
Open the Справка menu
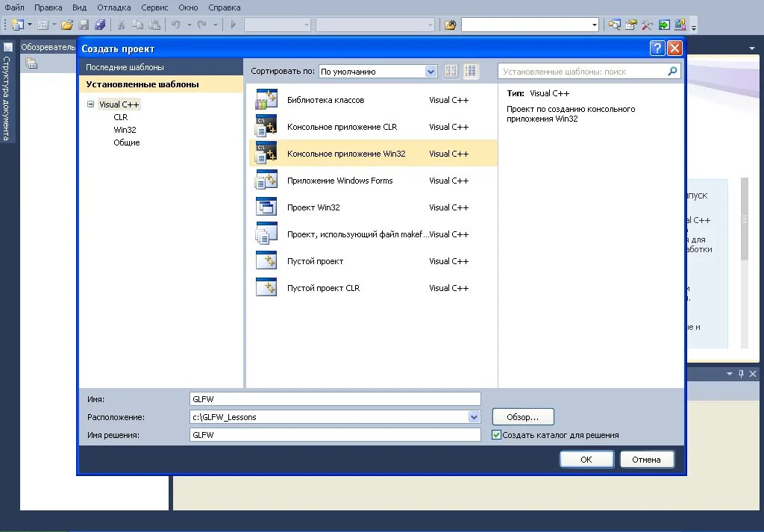point(224,7)
